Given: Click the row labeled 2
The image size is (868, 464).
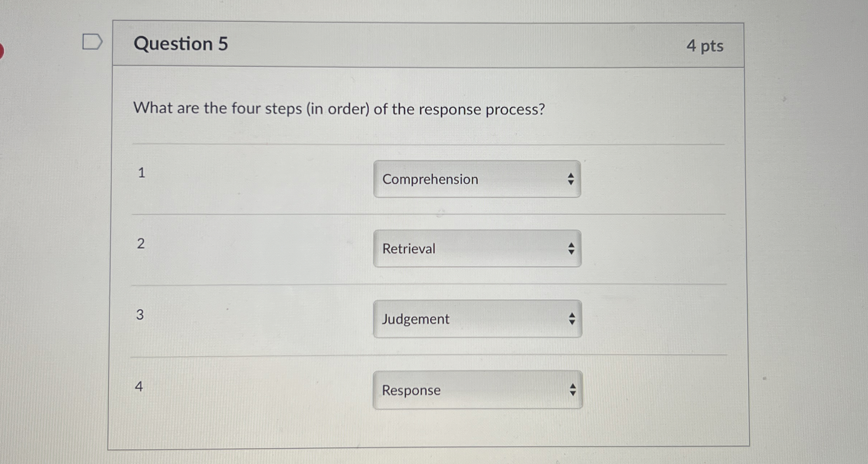Looking at the screenshot, I should [x=141, y=245].
